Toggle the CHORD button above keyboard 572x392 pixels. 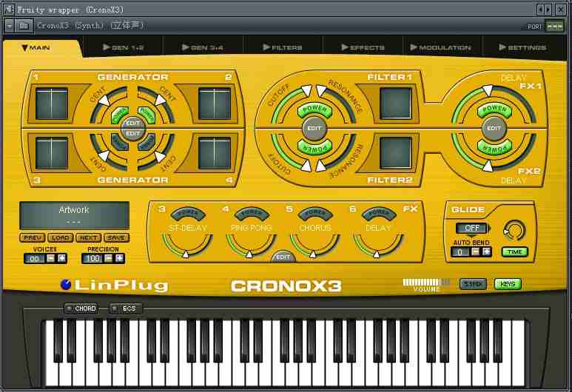click(81, 308)
